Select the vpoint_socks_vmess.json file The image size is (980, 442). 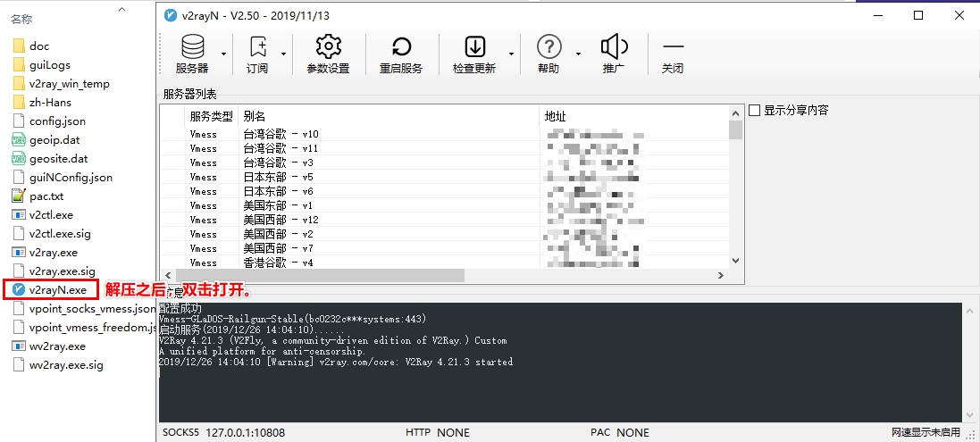[84, 308]
